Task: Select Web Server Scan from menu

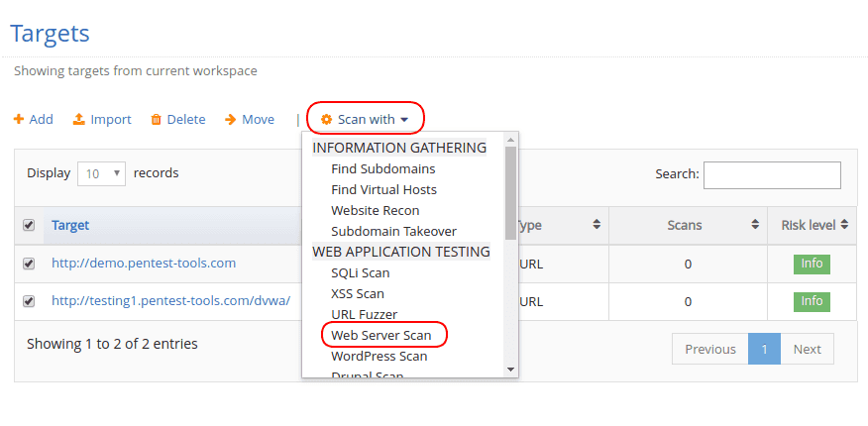Action: (x=381, y=335)
